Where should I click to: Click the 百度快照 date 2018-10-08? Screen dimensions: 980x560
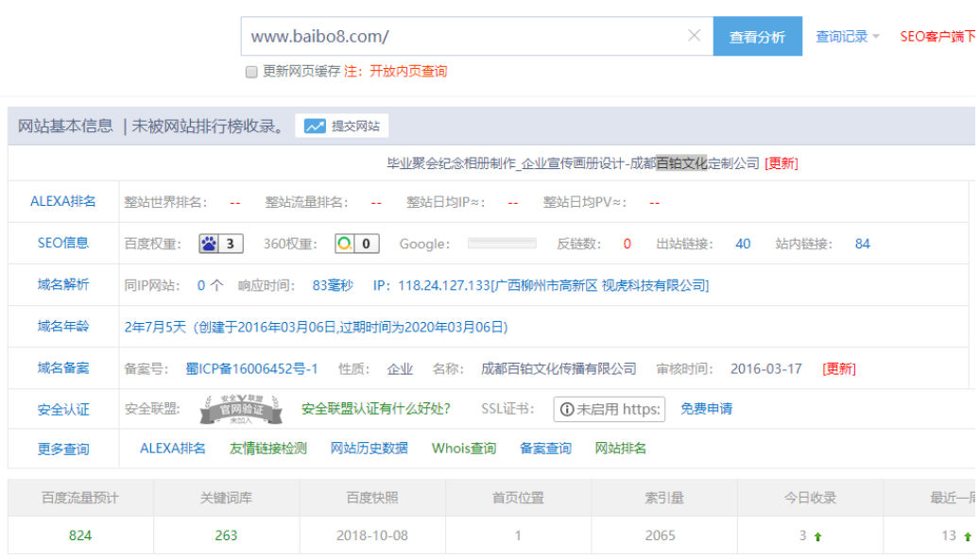pos(372,535)
